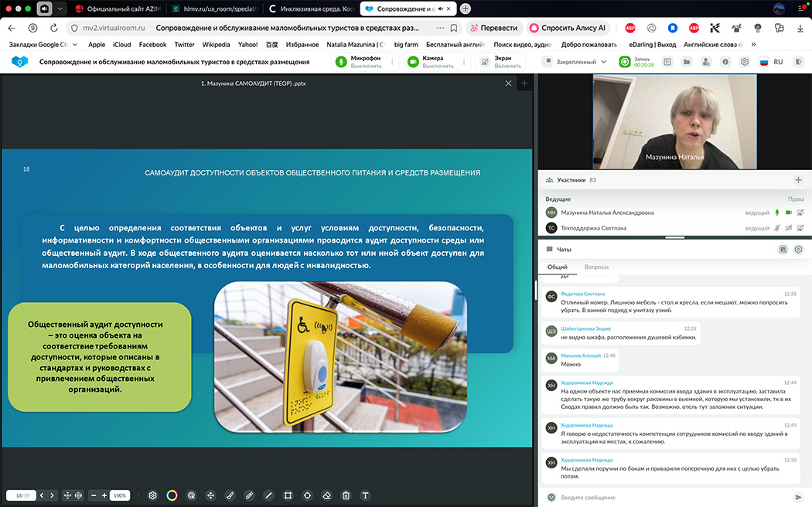Switch to the Инклюзивная среда browser tab
This screenshot has width=812, height=507.
(312, 9)
